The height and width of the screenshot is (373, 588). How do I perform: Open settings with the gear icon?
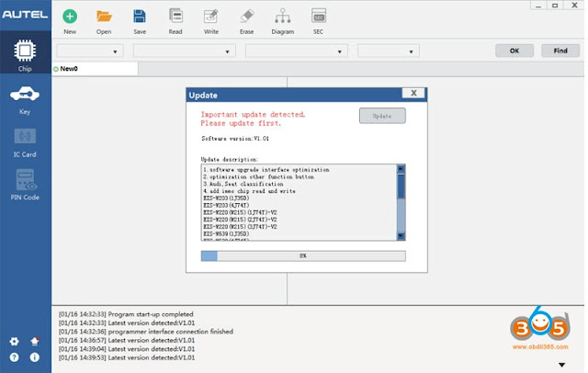point(15,342)
